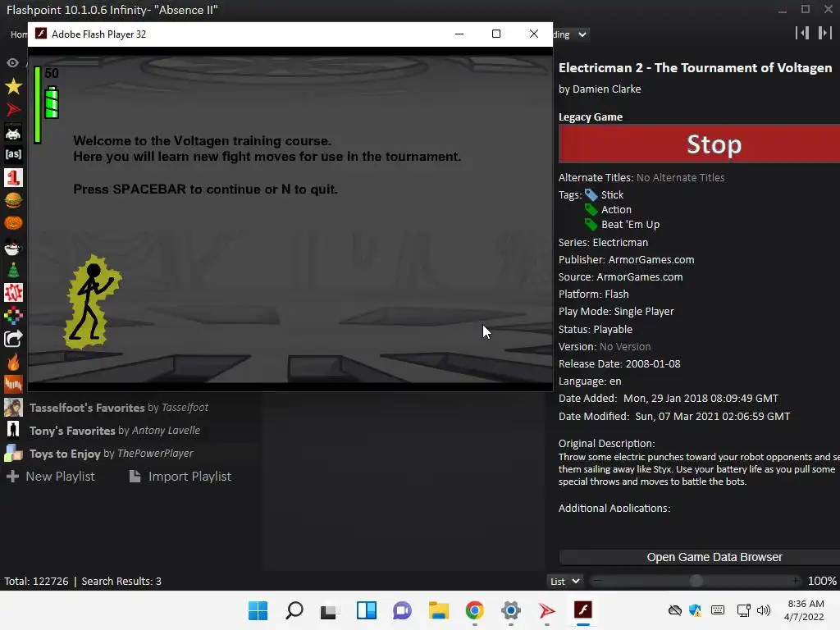Select the Toys to Enjoy playlist
840x630 pixels.
click(x=111, y=453)
